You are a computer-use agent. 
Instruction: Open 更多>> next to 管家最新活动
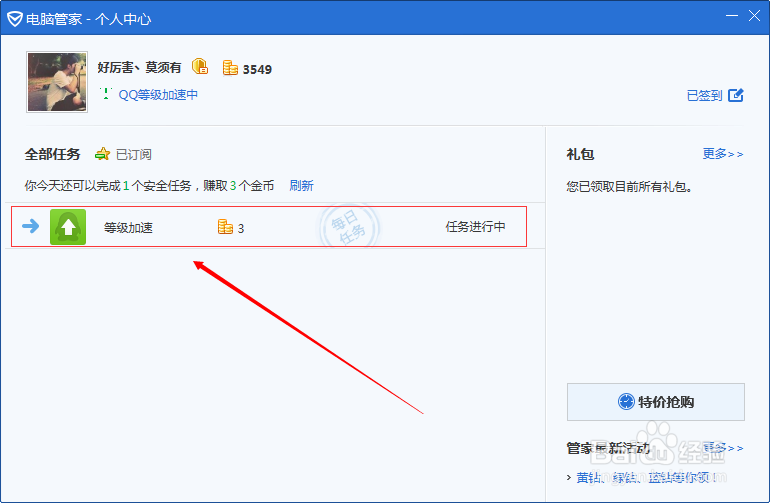click(723, 447)
